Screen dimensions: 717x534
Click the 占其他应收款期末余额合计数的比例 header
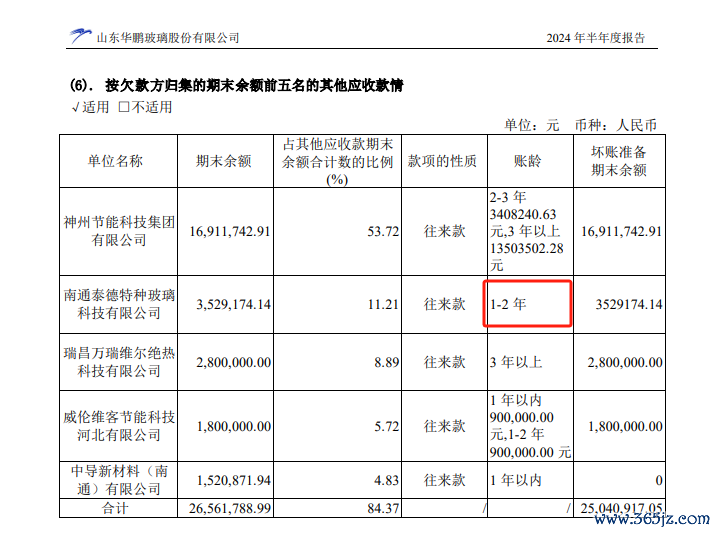pos(337,161)
